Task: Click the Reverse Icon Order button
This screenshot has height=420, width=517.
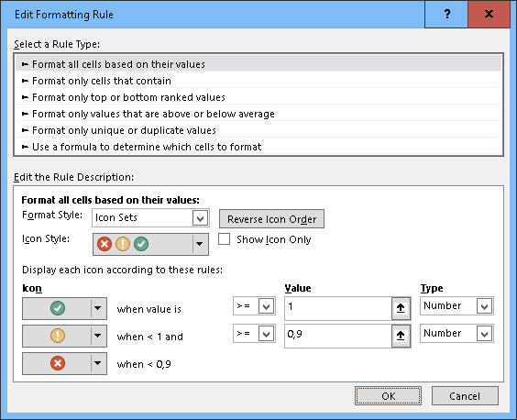Action: tap(271, 219)
